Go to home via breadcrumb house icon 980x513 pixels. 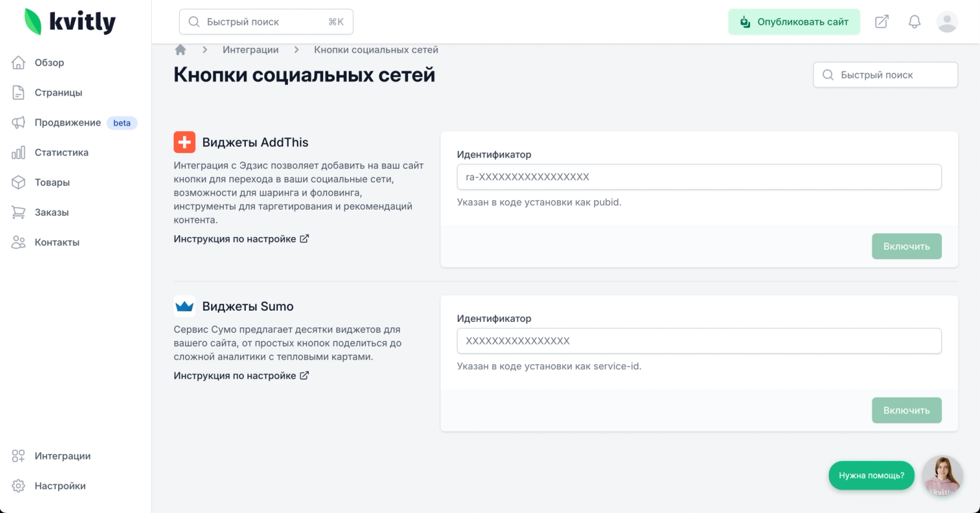[x=180, y=50]
